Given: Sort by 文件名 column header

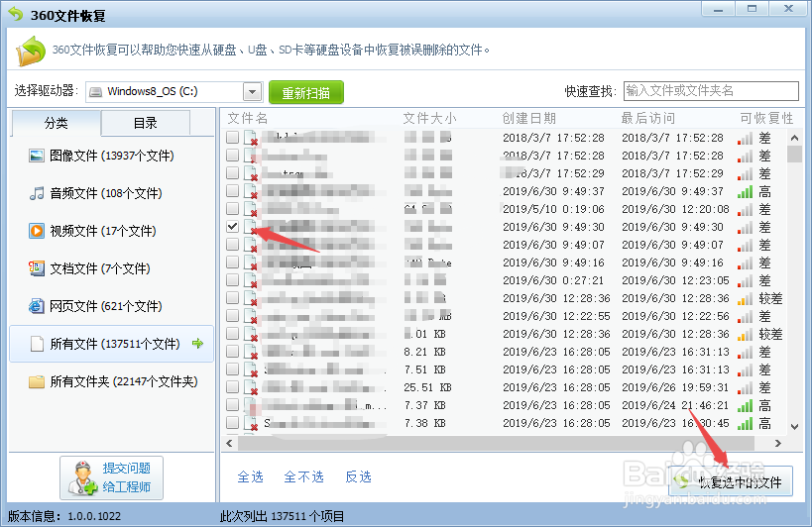Looking at the screenshot, I should [248, 119].
